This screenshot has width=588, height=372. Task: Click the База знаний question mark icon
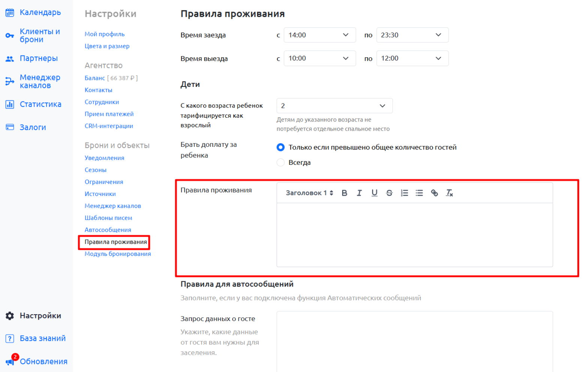[10, 339]
